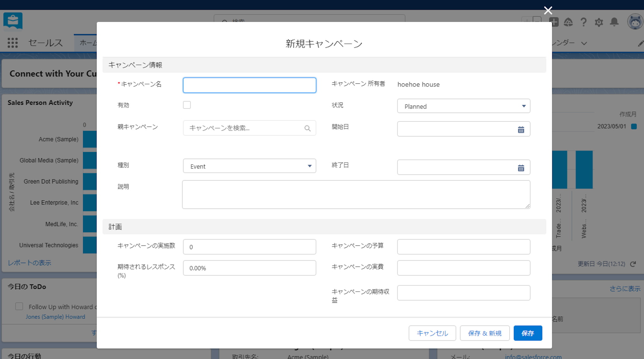This screenshot has height=359, width=644.
Task: Click the キャンセル button
Action: coord(432,333)
